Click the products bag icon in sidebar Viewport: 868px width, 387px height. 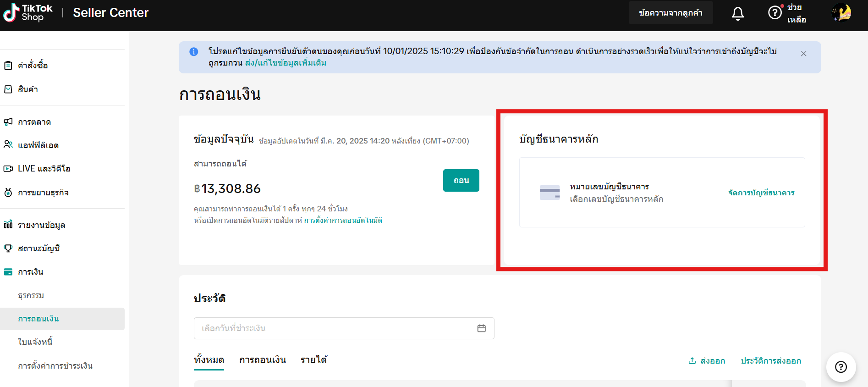click(x=8, y=89)
